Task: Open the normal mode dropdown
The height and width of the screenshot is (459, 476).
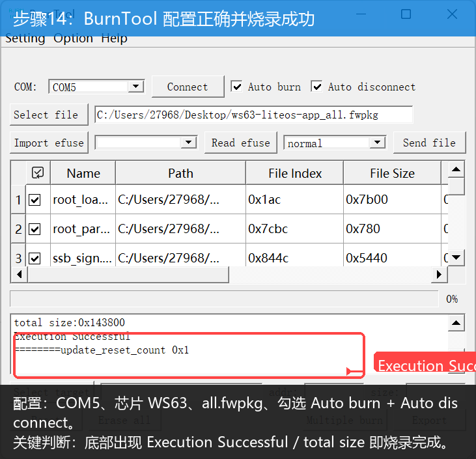Action: pos(377,143)
